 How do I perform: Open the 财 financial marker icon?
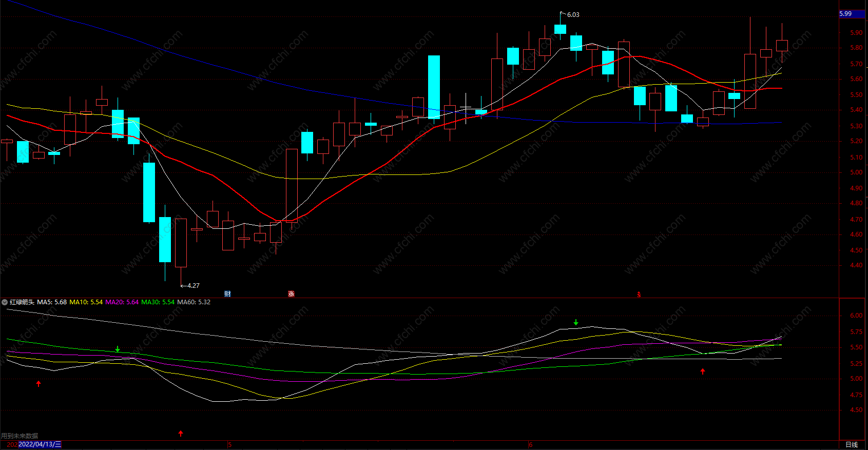[x=228, y=294]
